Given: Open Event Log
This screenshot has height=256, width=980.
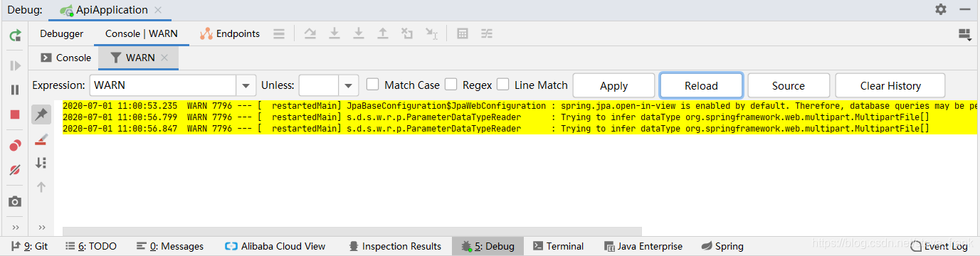Looking at the screenshot, I should pyautogui.click(x=939, y=246).
